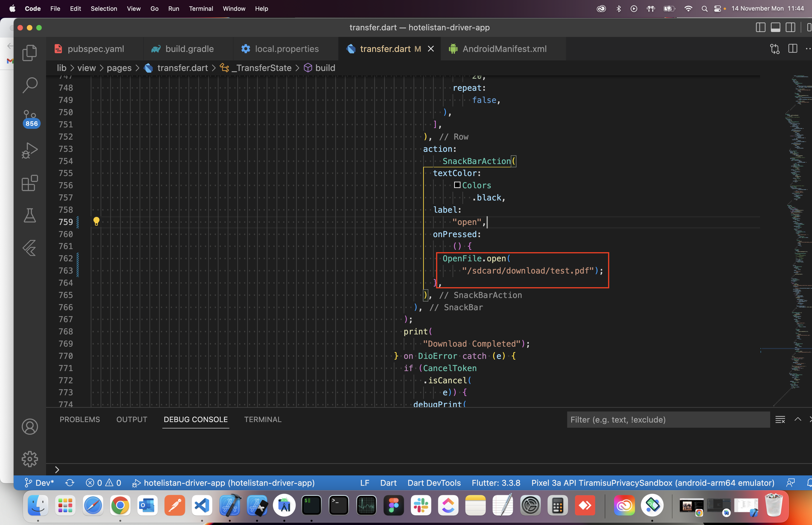
Task: Click Dart DevTools in status bar
Action: click(434, 483)
